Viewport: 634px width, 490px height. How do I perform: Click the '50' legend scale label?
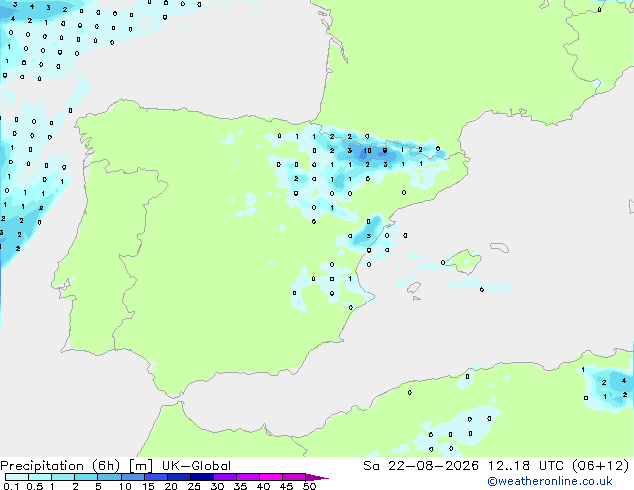pyautogui.click(x=309, y=486)
